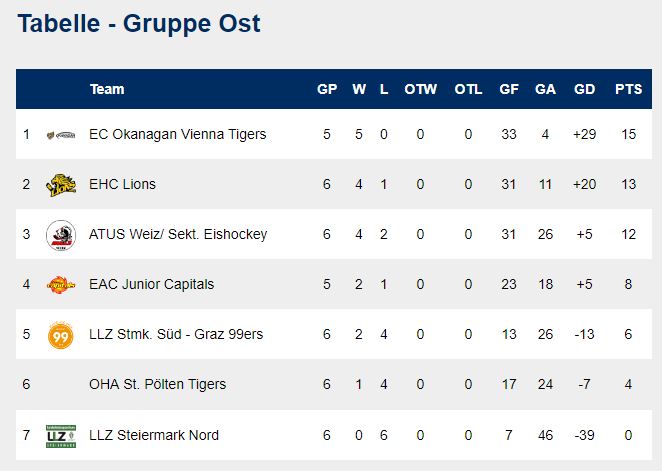The image size is (662, 471).
Task: Sort table by GD column header
Action: pos(584,89)
